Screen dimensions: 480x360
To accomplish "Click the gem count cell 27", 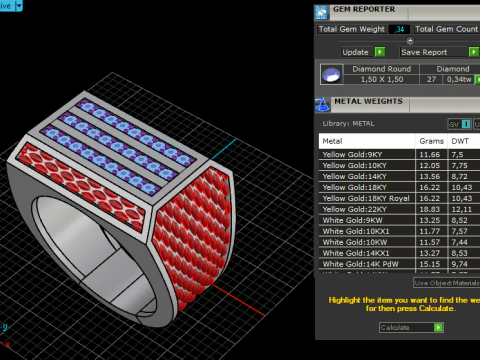I will pyautogui.click(x=431, y=79).
